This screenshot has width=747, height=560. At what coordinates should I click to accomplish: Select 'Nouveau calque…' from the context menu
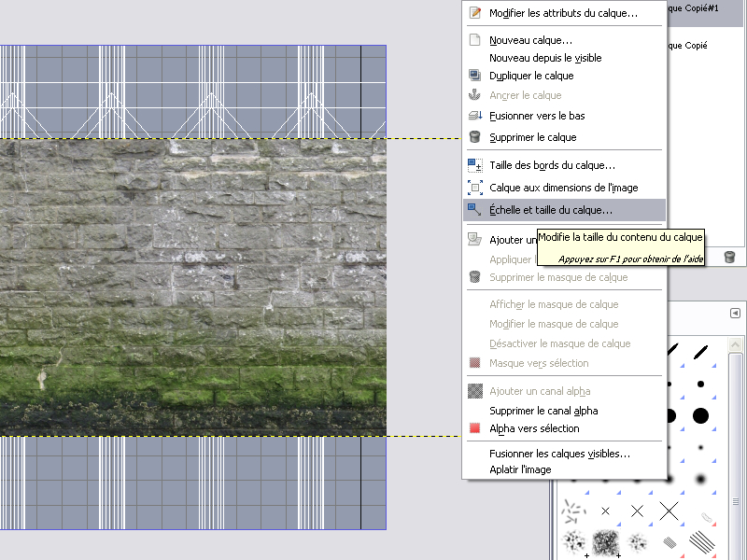530,40
